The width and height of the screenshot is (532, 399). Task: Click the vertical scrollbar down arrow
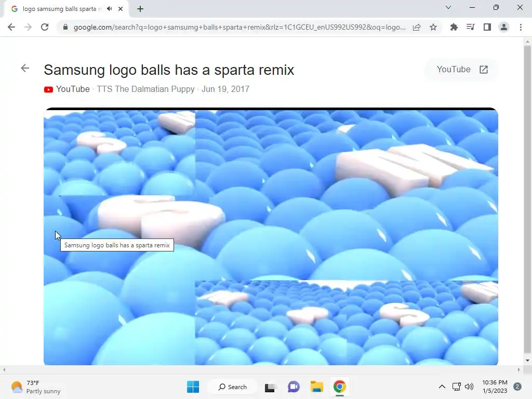(x=527, y=361)
